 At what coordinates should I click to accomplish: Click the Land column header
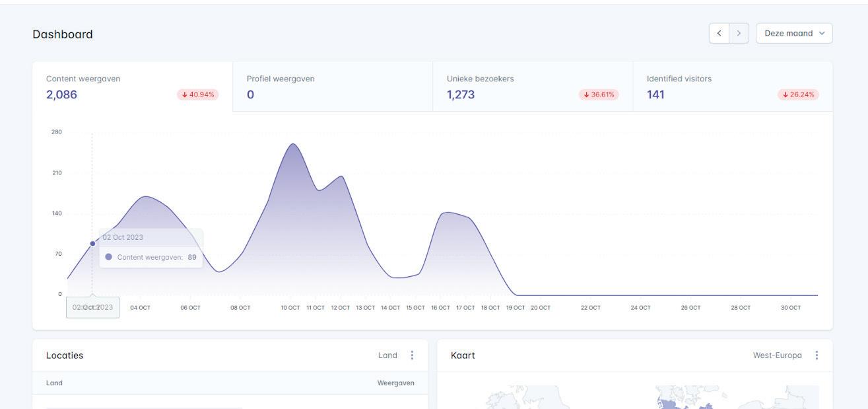(54, 383)
